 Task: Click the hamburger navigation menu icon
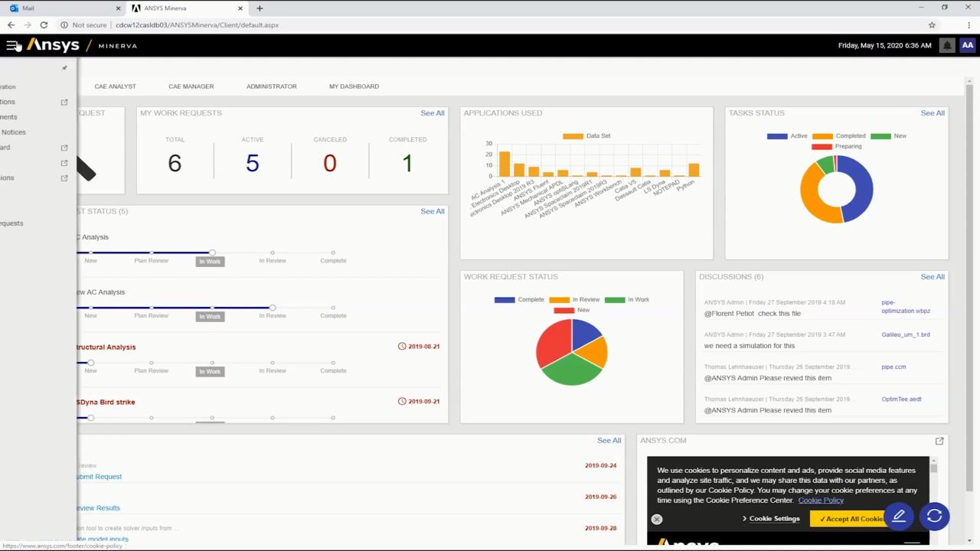click(x=11, y=46)
